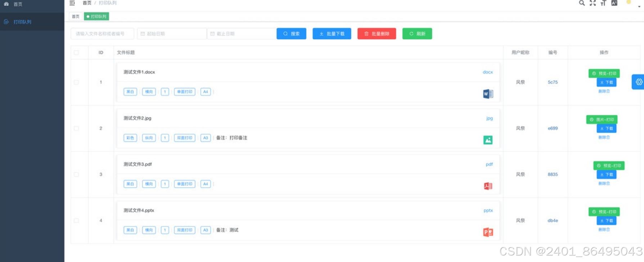
Task: Click the PDF icon for 测试文件3.pdf
Action: pyautogui.click(x=488, y=186)
